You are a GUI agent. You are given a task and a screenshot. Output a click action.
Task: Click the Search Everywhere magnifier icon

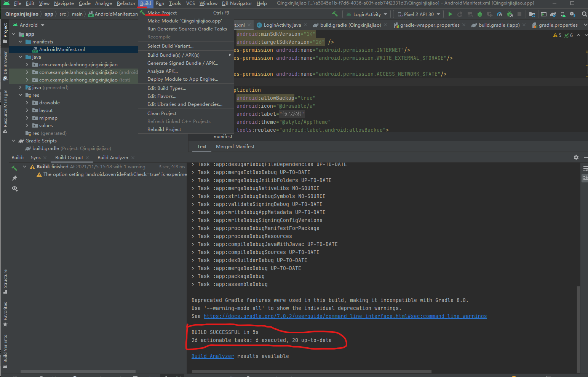[x=584, y=14]
